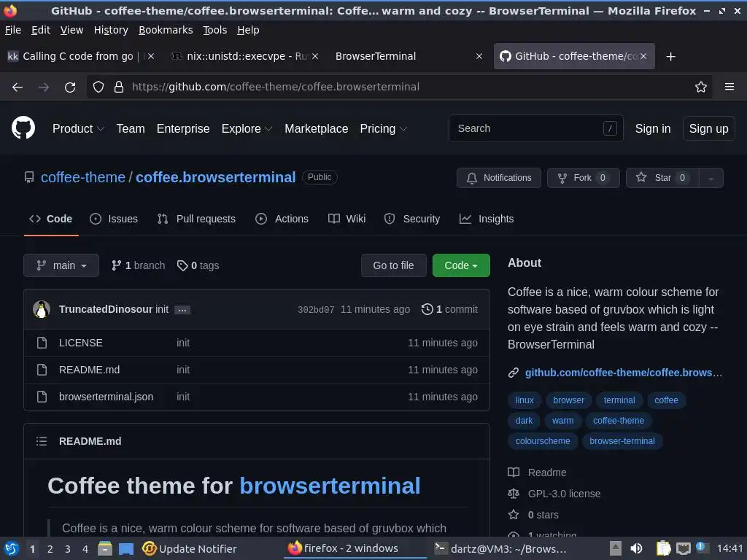Screen dimensions: 747x560
Task: Open the volume control in system tray
Action: [636, 548]
